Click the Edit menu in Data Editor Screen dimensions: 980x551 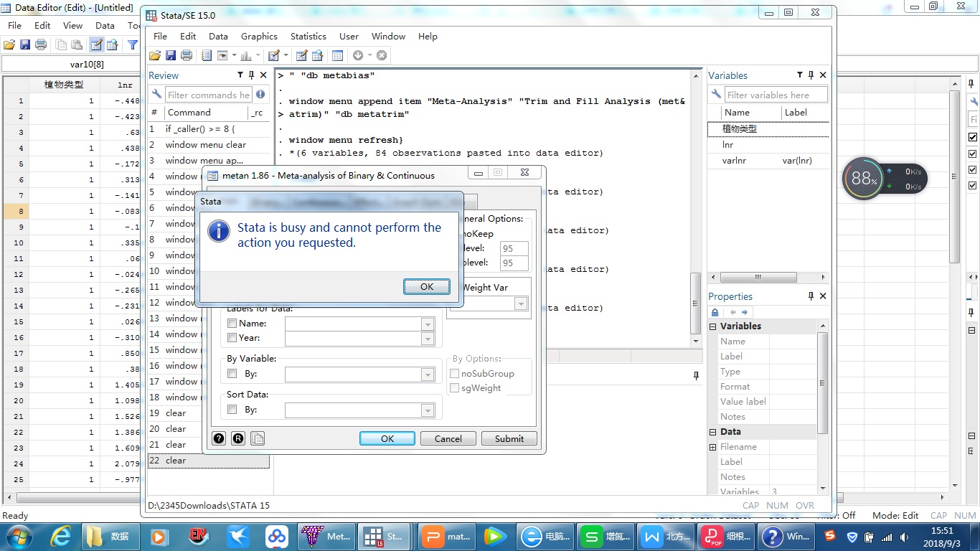tap(42, 25)
